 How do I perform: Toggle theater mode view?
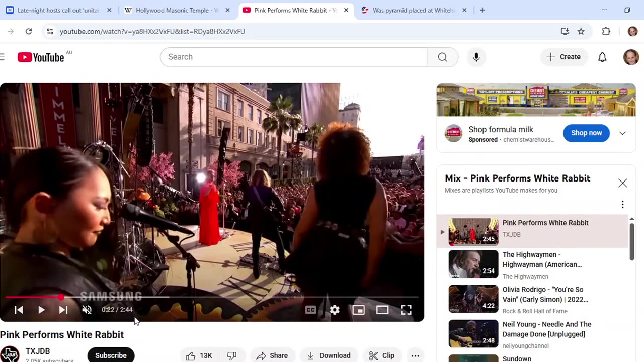(x=382, y=310)
